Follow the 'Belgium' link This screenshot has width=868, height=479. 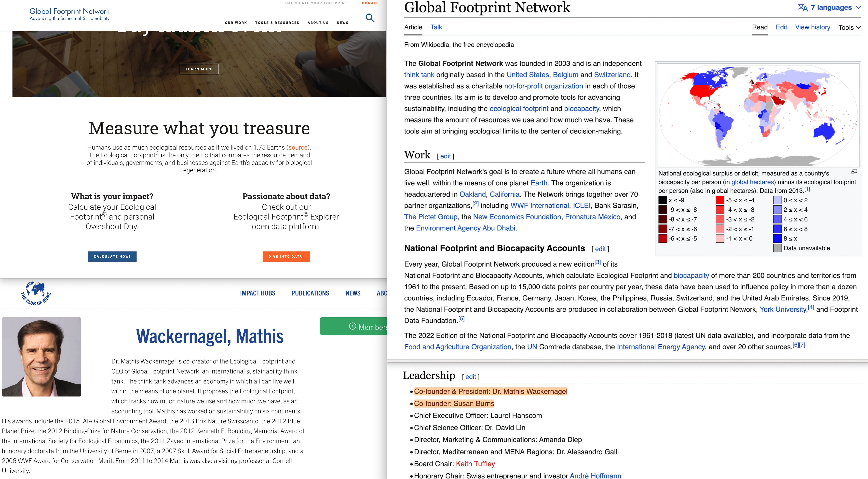pos(565,75)
